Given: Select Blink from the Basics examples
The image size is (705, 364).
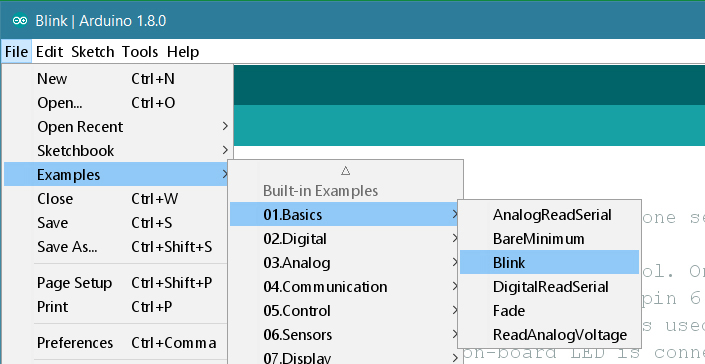Looking at the screenshot, I should point(549,262).
